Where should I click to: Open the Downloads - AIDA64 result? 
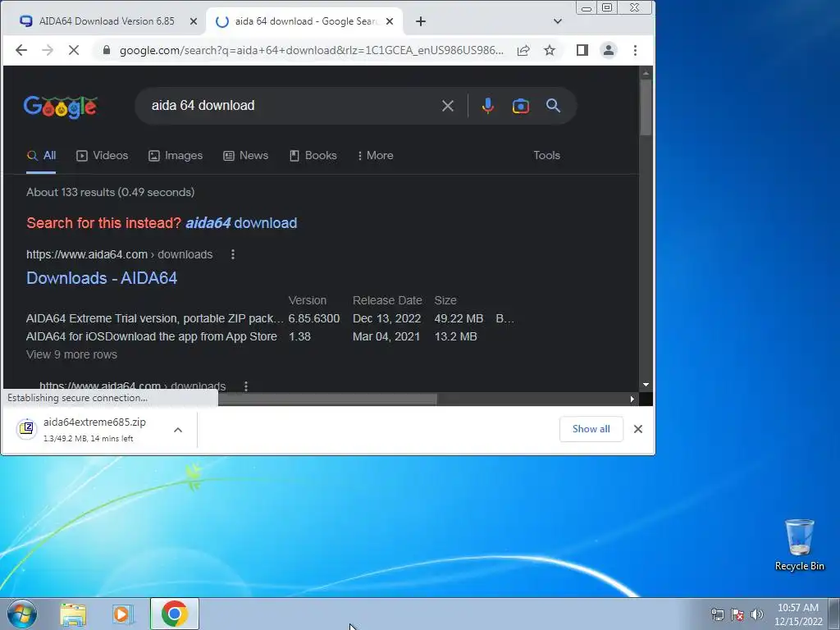coord(102,278)
